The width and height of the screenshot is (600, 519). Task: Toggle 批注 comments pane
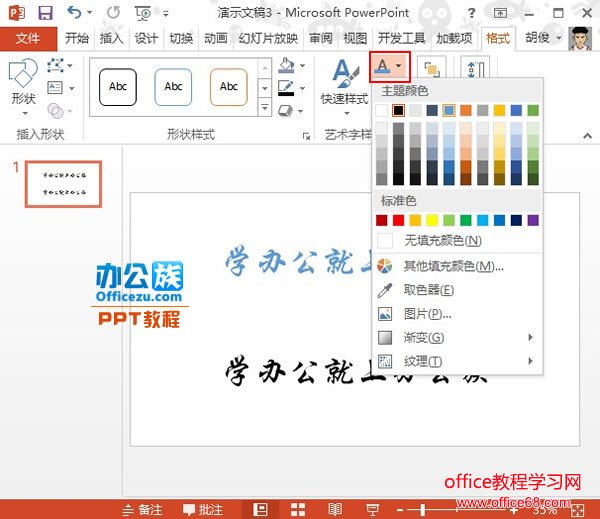(203, 510)
